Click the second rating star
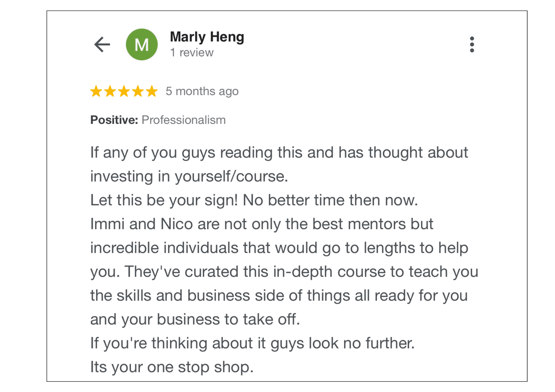 (110, 91)
